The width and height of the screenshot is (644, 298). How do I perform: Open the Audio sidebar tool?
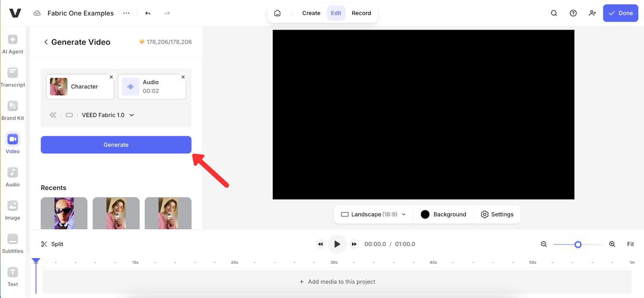(x=12, y=177)
